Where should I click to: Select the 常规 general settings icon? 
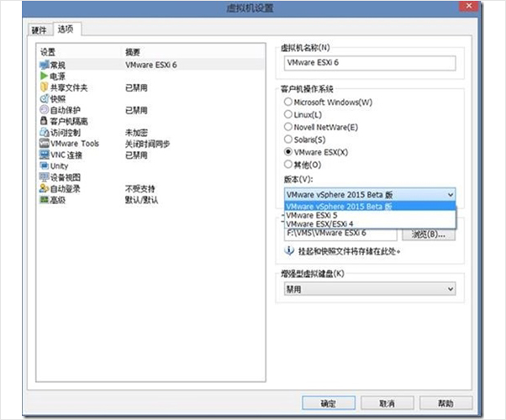coord(44,65)
